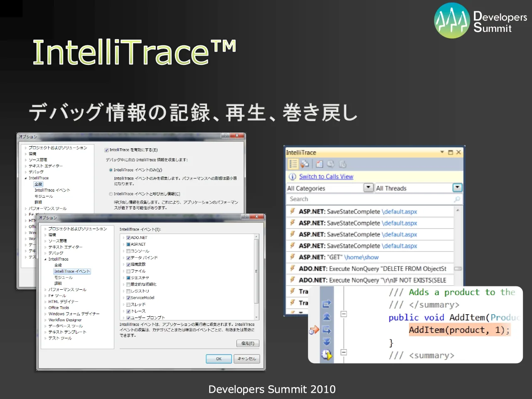Click the Switch to Calls View link

pos(326,177)
